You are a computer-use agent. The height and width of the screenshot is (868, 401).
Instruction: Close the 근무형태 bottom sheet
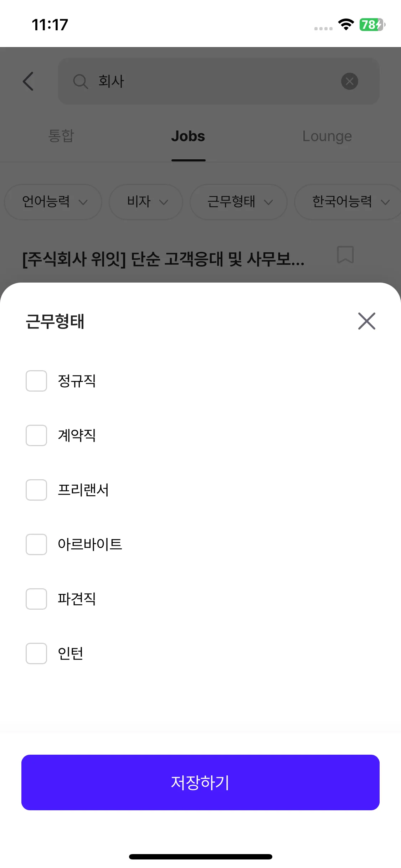point(366,321)
